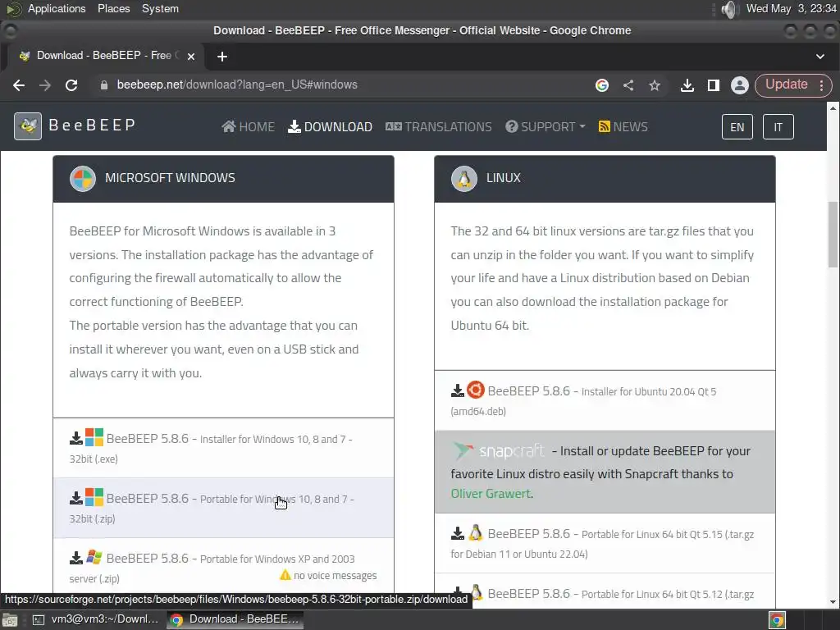Viewport: 840px width, 630px height.
Task: Download the Ubuntu 20.04 amd64.deb installer
Action: [605, 400]
